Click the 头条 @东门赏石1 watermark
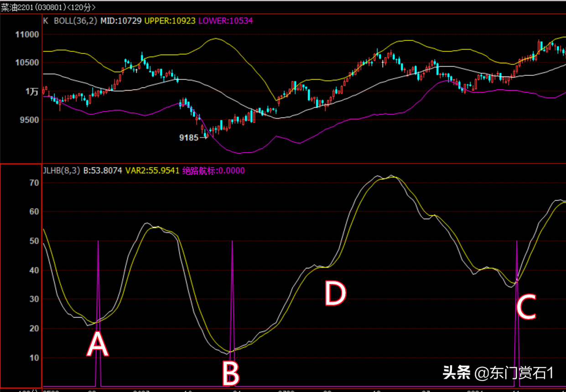This screenshot has width=566, height=392. [498, 374]
